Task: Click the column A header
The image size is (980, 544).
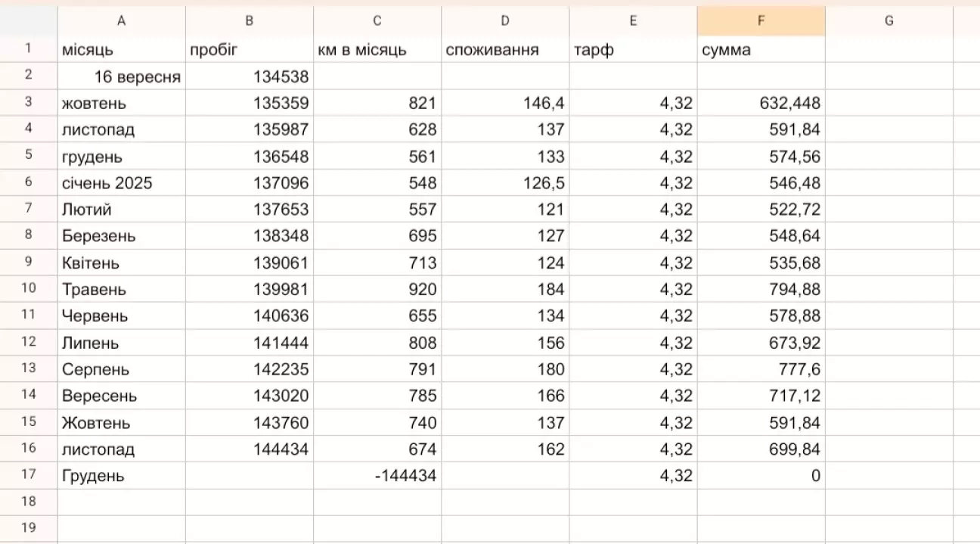Action: coord(121,21)
